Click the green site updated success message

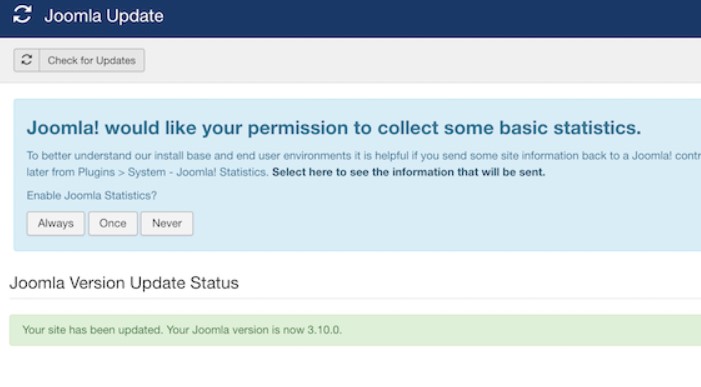pos(355,330)
